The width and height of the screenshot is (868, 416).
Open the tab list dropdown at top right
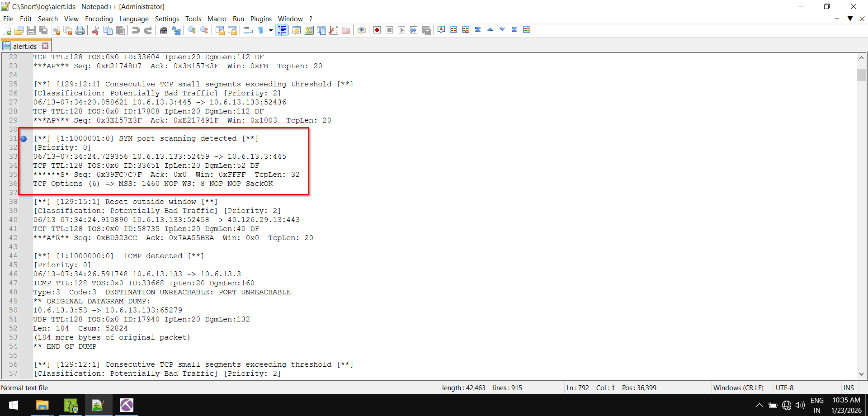click(x=850, y=19)
